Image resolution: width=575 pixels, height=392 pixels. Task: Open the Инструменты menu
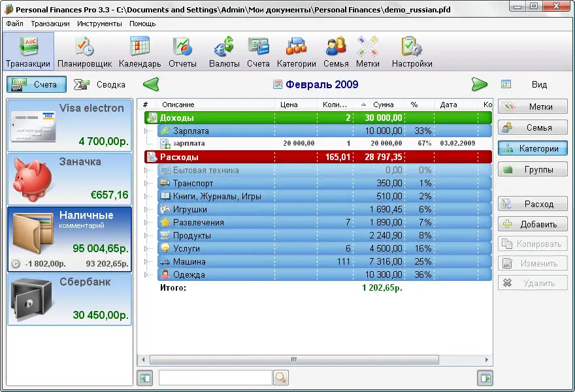pyautogui.click(x=99, y=24)
